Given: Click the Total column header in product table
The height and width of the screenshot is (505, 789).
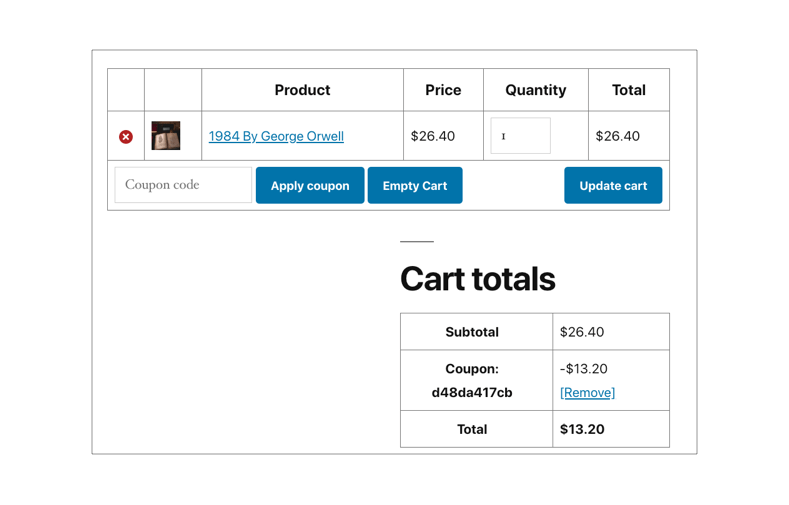Looking at the screenshot, I should click(x=629, y=90).
